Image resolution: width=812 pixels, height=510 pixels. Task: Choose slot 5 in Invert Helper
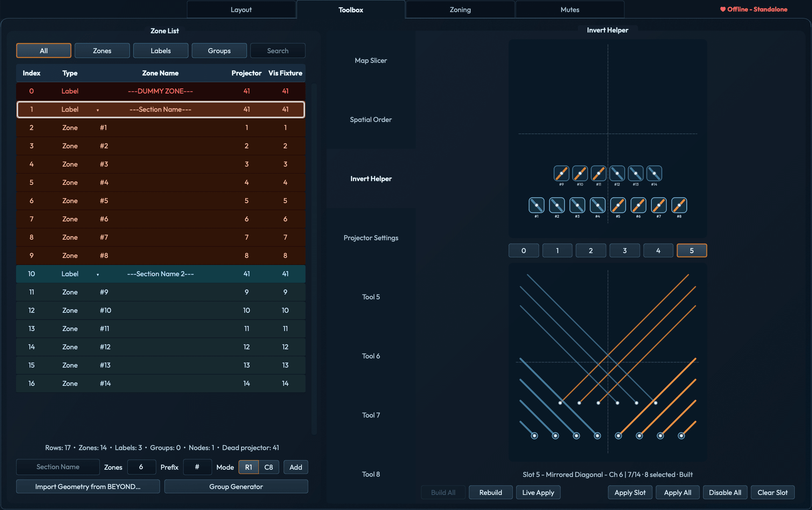tap(692, 251)
